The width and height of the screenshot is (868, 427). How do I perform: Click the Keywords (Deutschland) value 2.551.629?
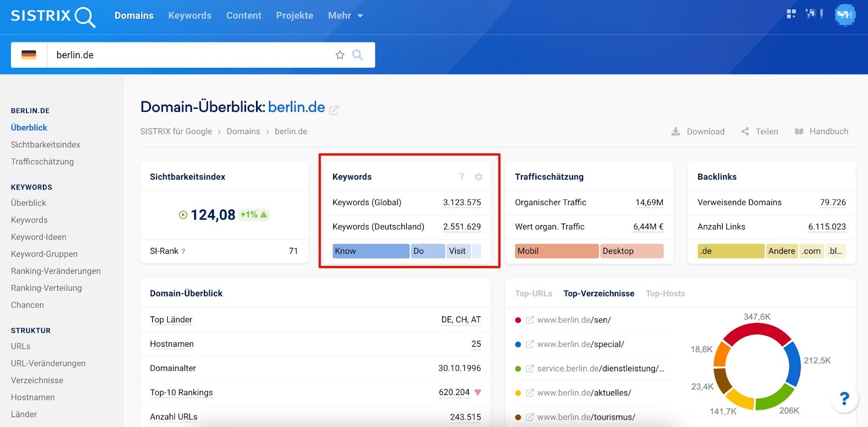(x=462, y=227)
